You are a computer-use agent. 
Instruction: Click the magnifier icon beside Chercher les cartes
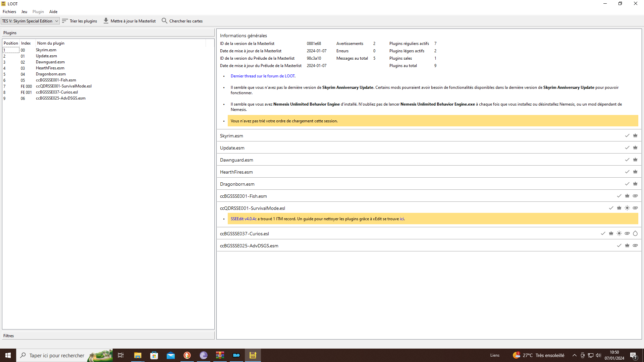click(x=164, y=20)
